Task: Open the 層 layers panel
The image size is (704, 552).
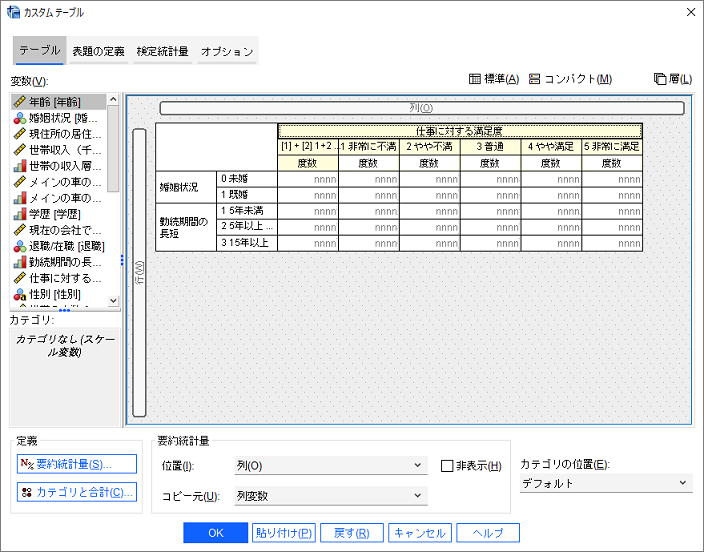Action: 672,79
